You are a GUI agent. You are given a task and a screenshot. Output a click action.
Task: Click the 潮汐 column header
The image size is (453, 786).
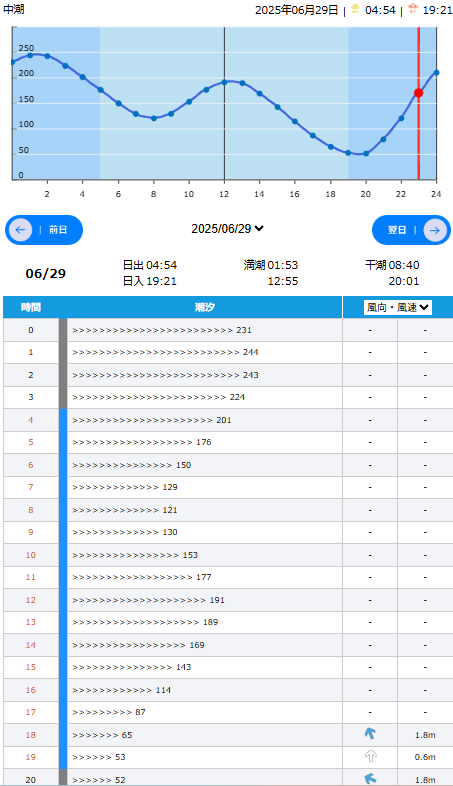click(205, 307)
